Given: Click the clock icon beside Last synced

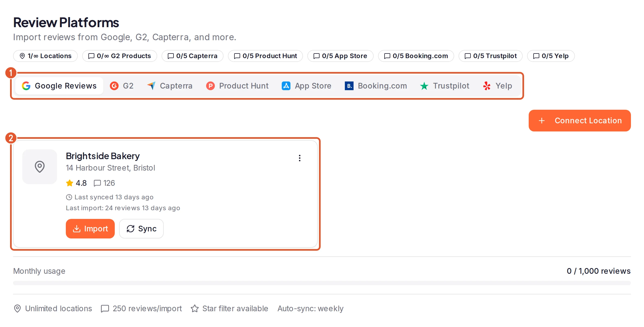Looking at the screenshot, I should (69, 197).
